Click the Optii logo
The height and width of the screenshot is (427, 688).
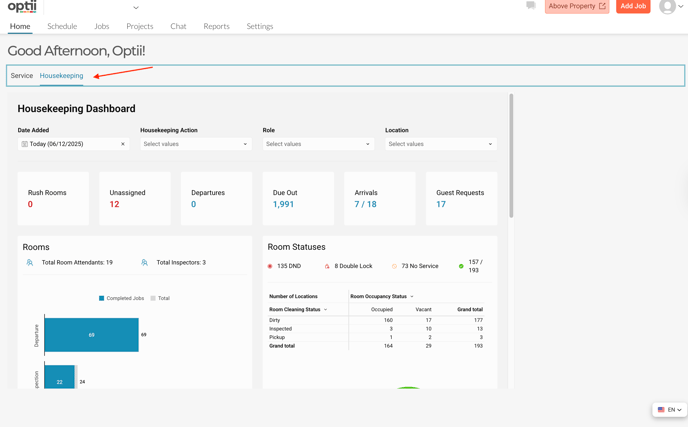[x=22, y=7]
